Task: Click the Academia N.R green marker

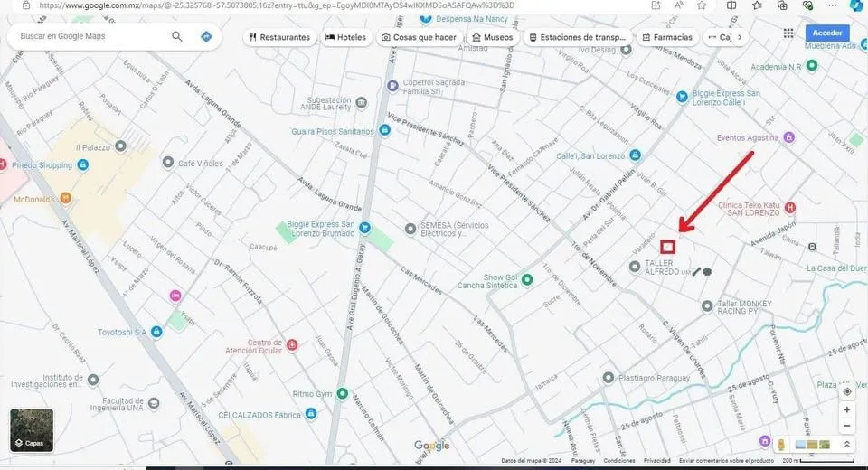Action: point(812,66)
